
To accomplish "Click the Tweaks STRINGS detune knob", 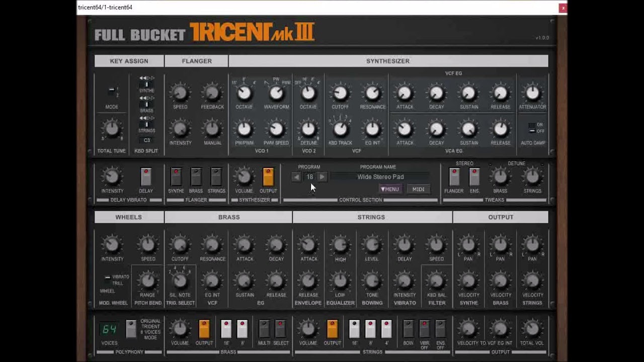I will pos(532,176).
